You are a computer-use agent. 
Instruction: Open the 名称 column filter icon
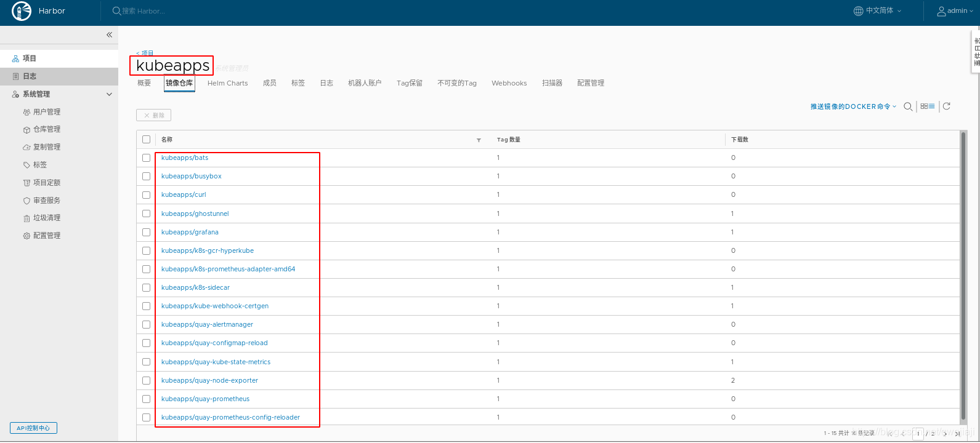pyautogui.click(x=479, y=140)
